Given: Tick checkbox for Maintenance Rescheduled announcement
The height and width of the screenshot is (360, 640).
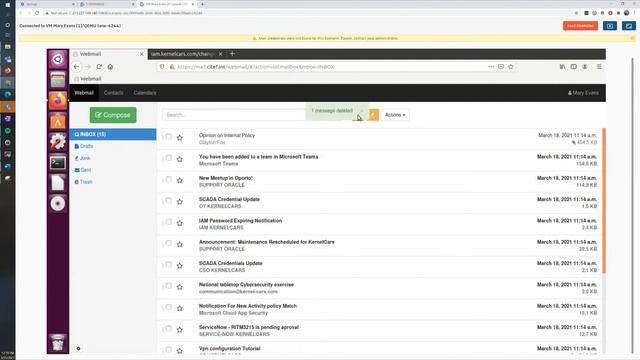Looking at the screenshot, I should pyautogui.click(x=168, y=243).
